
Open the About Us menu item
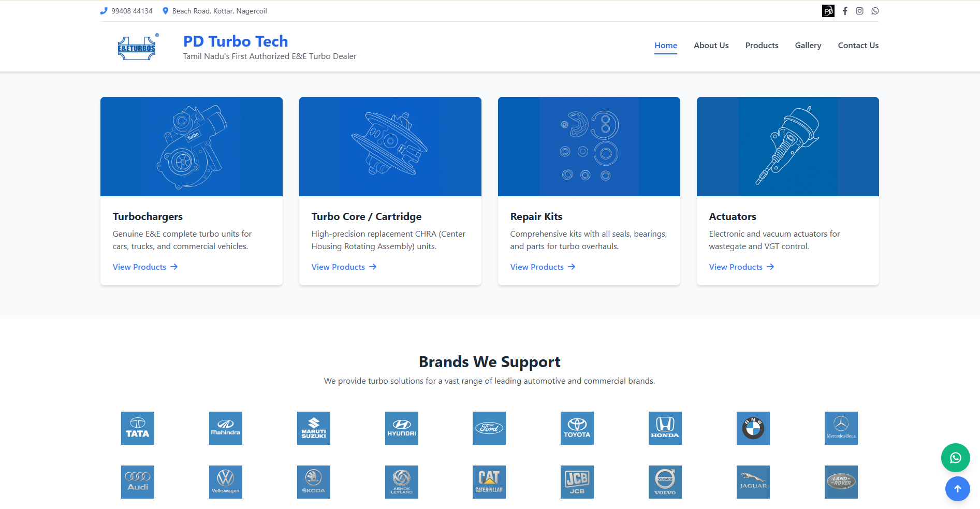[x=711, y=46]
